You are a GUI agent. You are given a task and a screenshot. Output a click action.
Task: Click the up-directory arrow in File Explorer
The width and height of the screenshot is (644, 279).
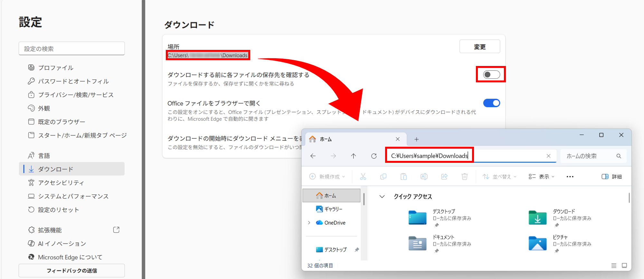click(353, 156)
